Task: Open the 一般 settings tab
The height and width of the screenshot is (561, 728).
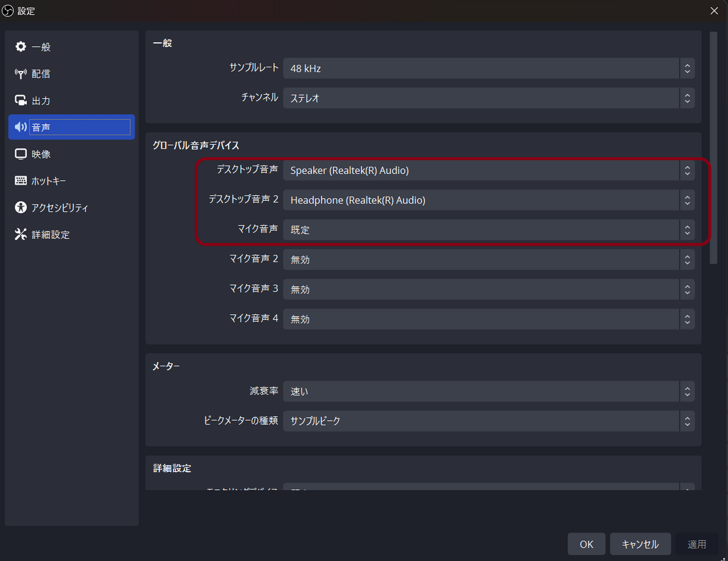Action: (72, 47)
